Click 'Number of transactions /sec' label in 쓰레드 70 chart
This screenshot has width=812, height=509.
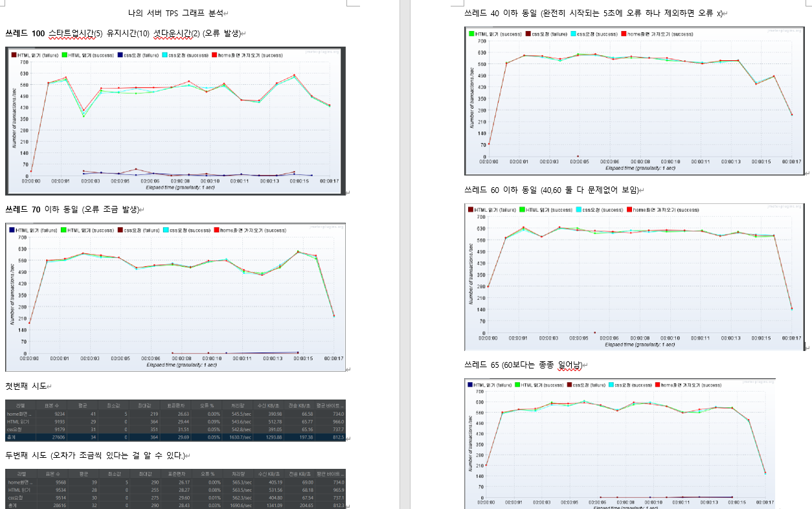point(12,295)
